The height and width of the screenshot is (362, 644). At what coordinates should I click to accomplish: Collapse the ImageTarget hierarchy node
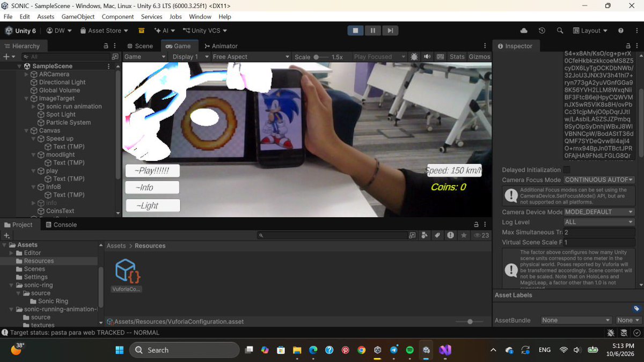26,99
